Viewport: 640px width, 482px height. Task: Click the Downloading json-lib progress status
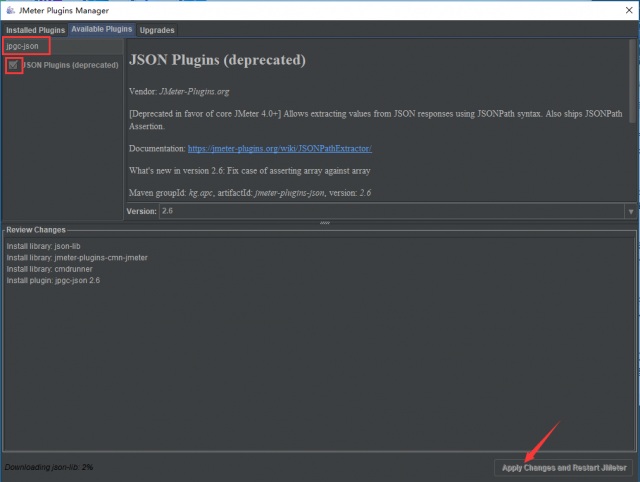point(49,467)
